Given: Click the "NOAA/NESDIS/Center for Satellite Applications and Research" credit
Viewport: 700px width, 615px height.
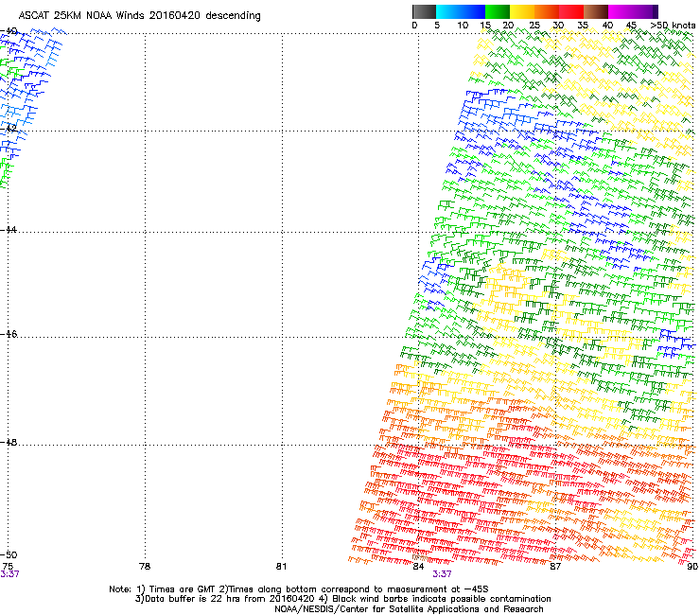Looking at the screenshot, I should (409, 609).
